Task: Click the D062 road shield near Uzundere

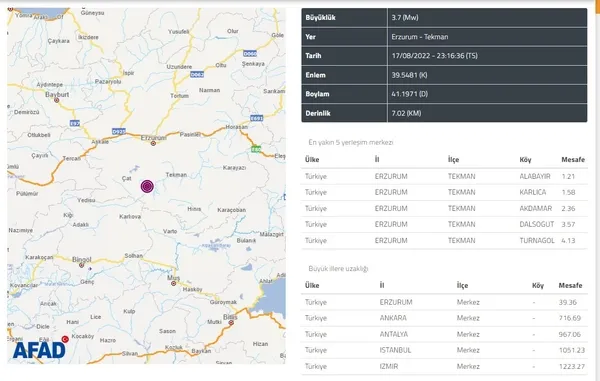Action: point(197,75)
